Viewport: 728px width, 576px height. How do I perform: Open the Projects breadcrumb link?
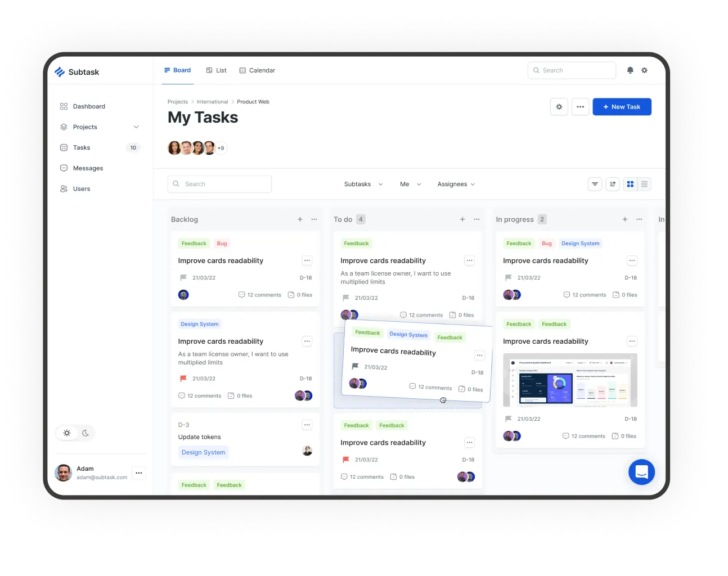click(178, 102)
